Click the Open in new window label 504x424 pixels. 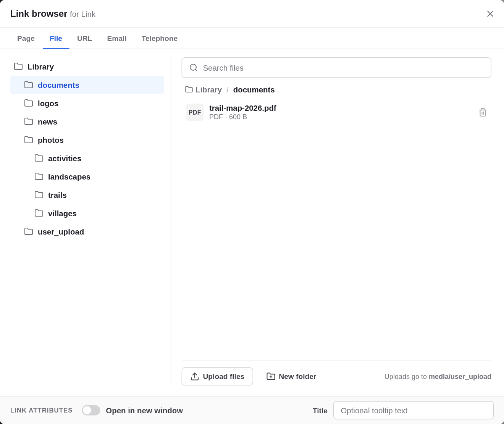[144, 411]
